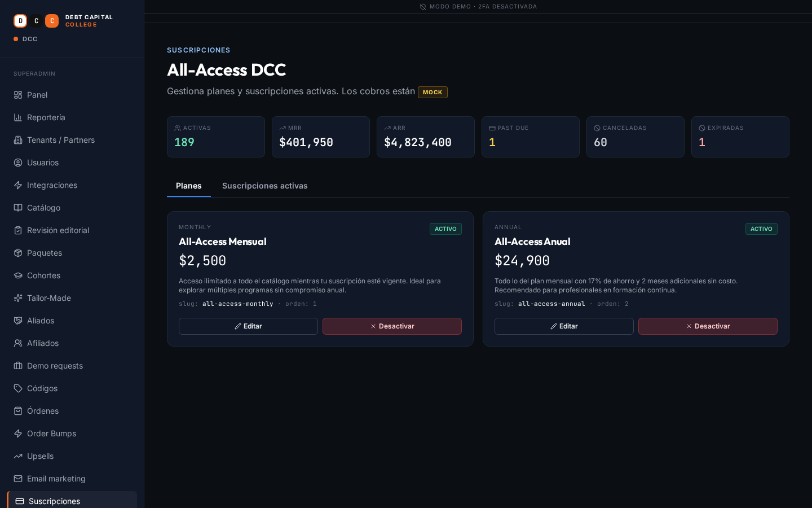Open the Códigos tag icon
The height and width of the screenshot is (508, 812).
point(18,388)
